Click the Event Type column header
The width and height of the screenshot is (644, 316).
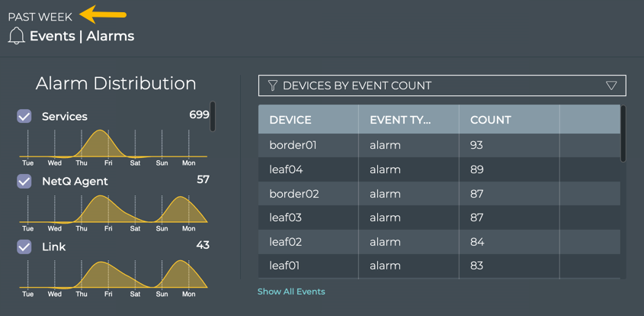400,120
